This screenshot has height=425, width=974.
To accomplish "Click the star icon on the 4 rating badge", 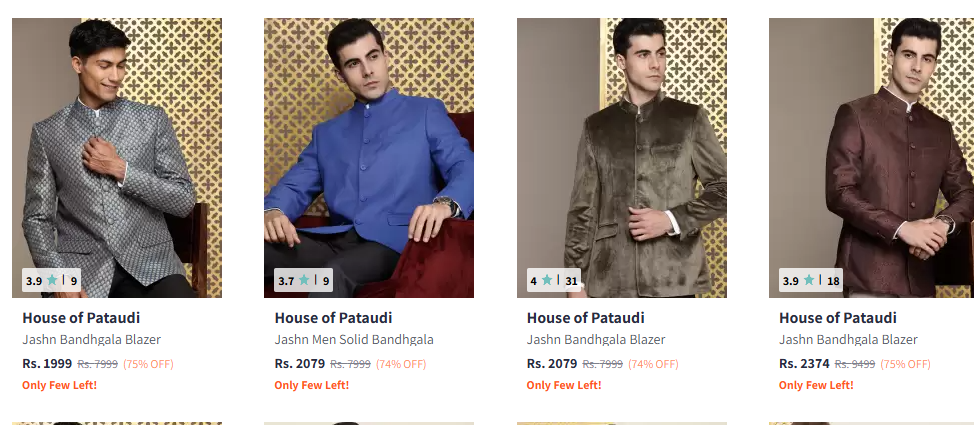I will 547,280.
